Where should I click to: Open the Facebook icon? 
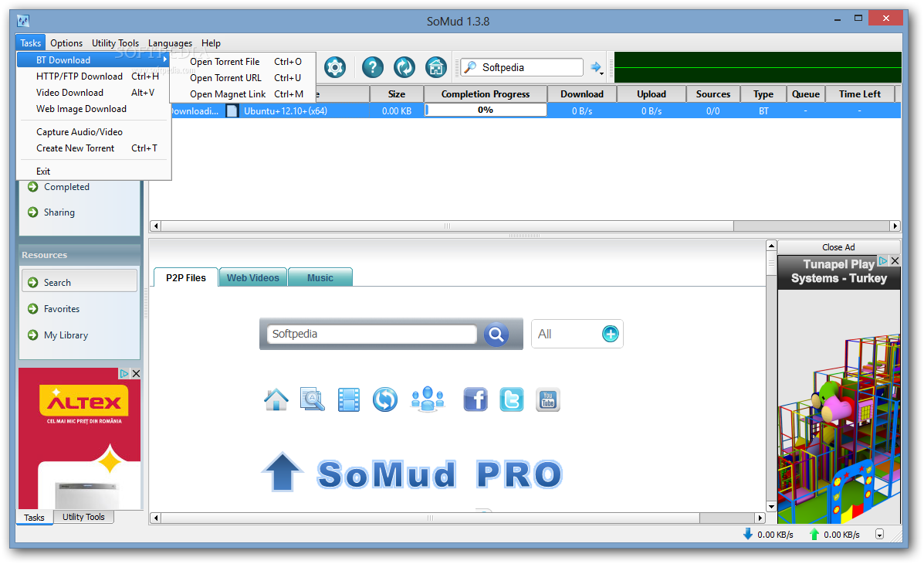(x=476, y=399)
